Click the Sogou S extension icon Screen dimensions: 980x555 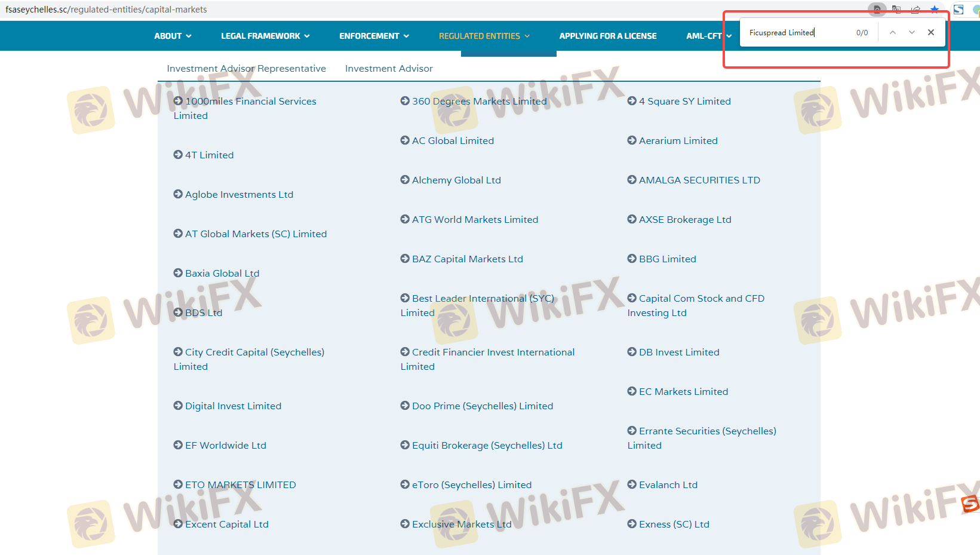pyautogui.click(x=959, y=10)
